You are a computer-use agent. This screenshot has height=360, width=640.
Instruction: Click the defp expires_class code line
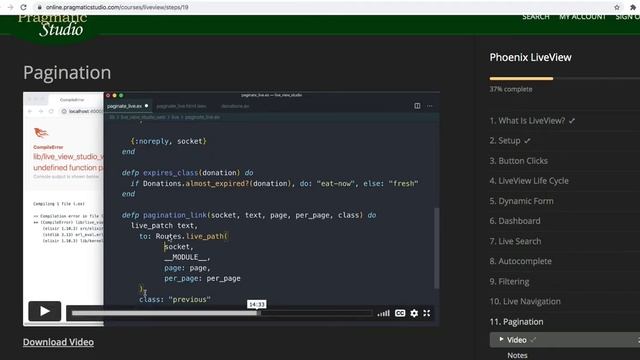(x=187, y=173)
